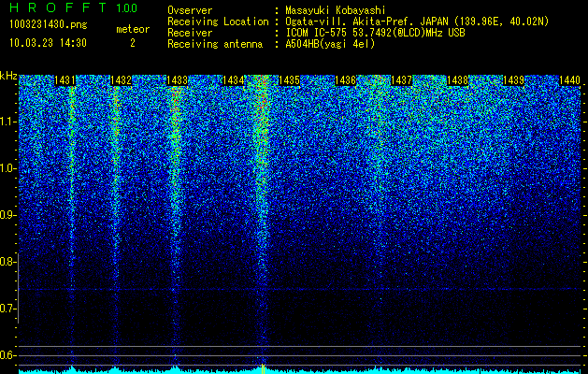Click the HROFFT 1.0.0 title text

74,7
